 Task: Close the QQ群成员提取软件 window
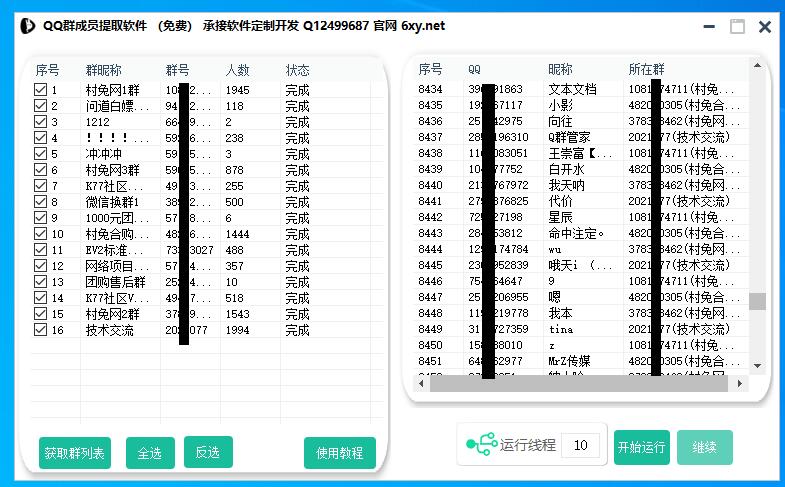764,26
